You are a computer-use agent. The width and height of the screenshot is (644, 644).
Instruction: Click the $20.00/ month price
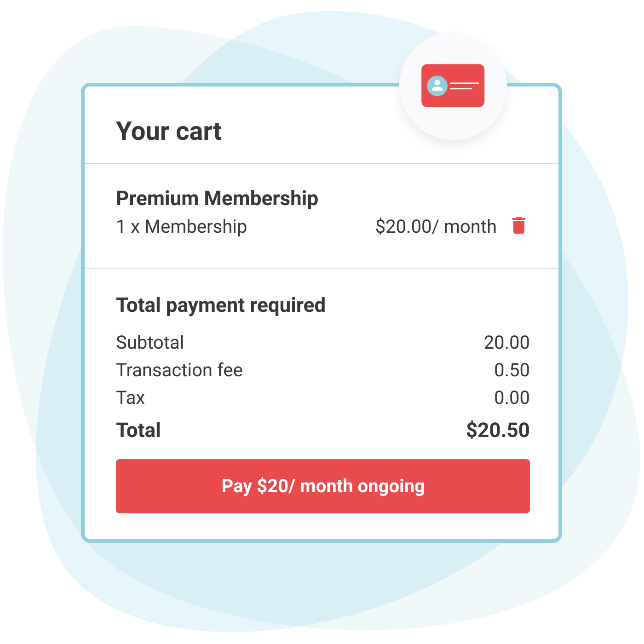click(436, 227)
